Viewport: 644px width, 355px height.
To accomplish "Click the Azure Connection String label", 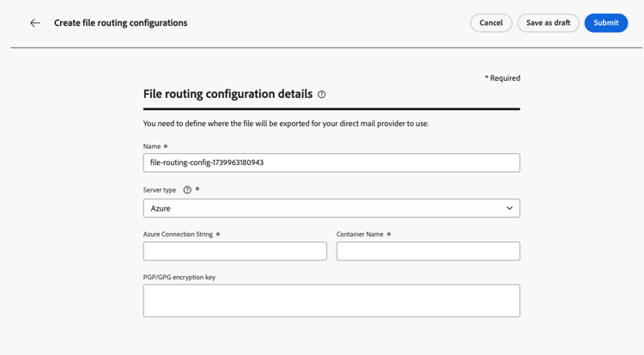I will (178, 234).
